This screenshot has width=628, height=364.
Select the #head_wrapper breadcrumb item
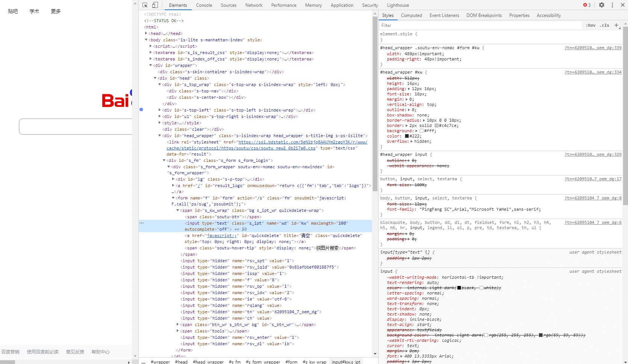[208, 362]
